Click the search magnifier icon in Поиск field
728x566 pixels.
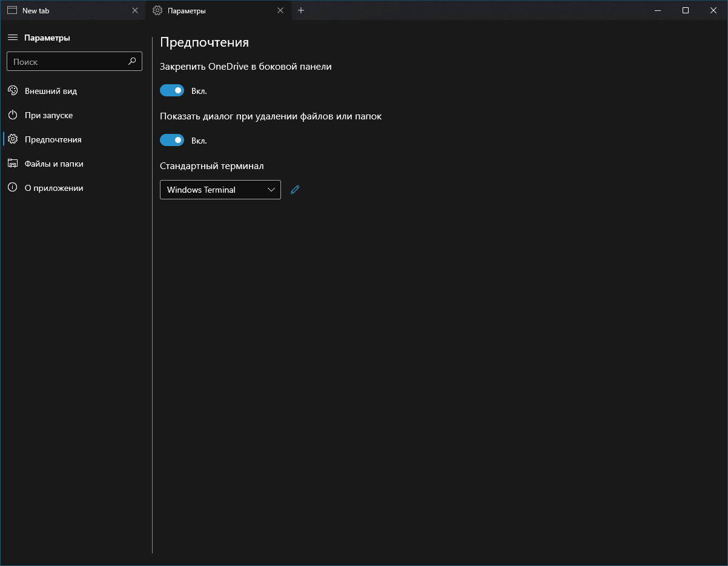pyautogui.click(x=132, y=61)
